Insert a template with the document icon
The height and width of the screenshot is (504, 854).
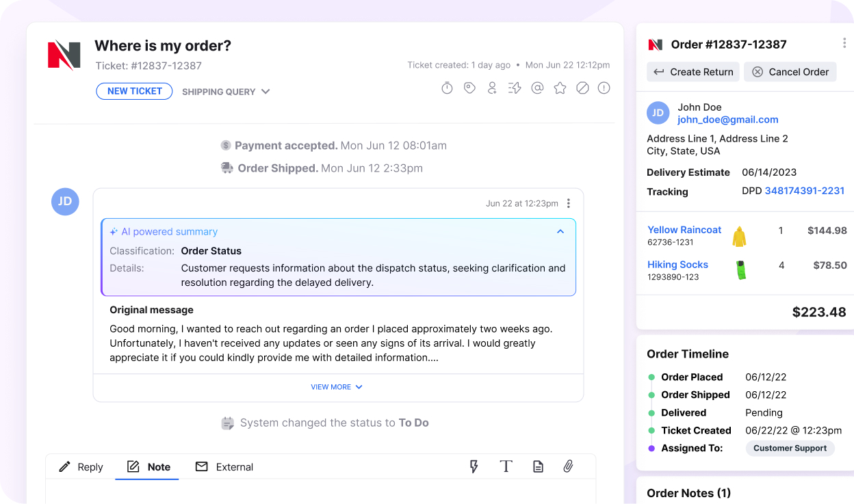[538, 466]
